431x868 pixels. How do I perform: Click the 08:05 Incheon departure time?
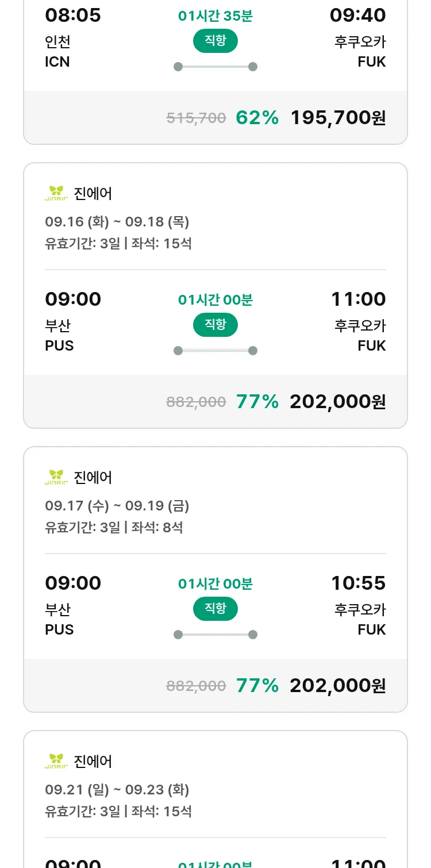tap(73, 16)
